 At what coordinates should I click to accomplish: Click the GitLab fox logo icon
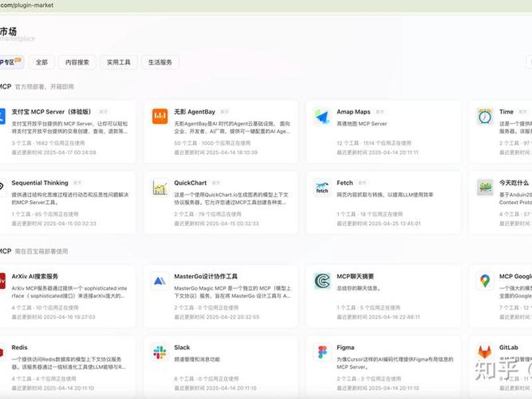[485, 352]
